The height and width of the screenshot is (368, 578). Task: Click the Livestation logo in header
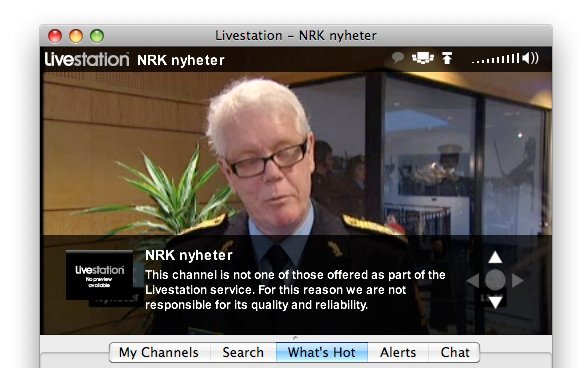87,59
